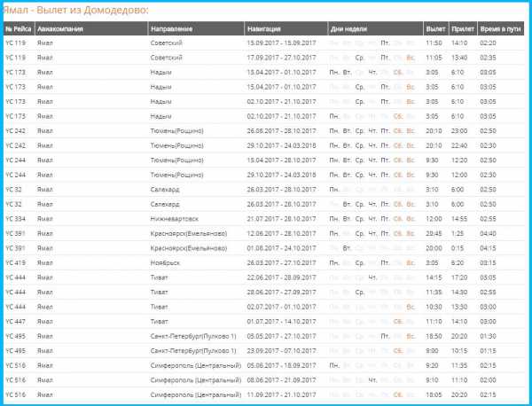Click the "Навигация" column header
532x406 pixels.
[265, 28]
